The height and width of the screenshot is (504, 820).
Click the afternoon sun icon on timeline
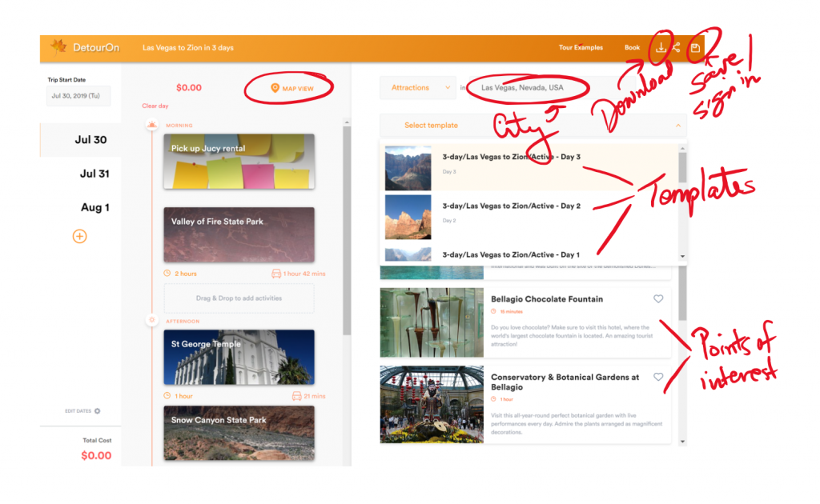[x=151, y=320]
